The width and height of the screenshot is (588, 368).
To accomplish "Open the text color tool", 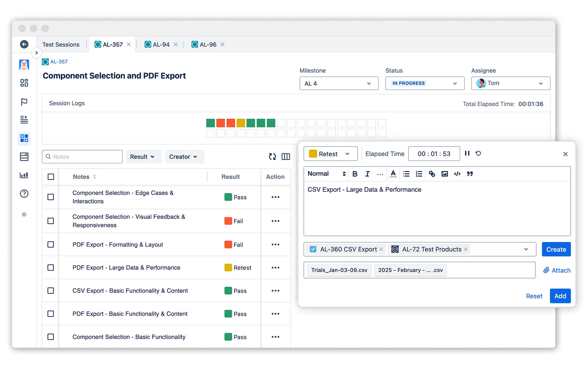I will (x=393, y=174).
